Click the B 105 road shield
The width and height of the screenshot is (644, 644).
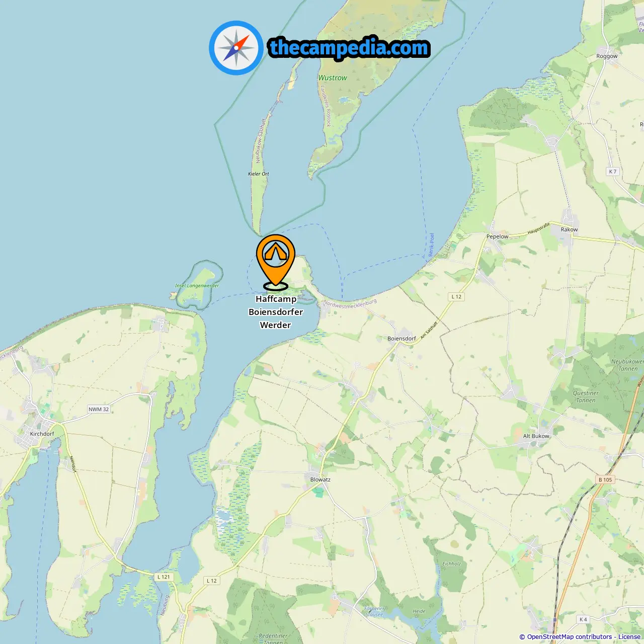[605, 479]
